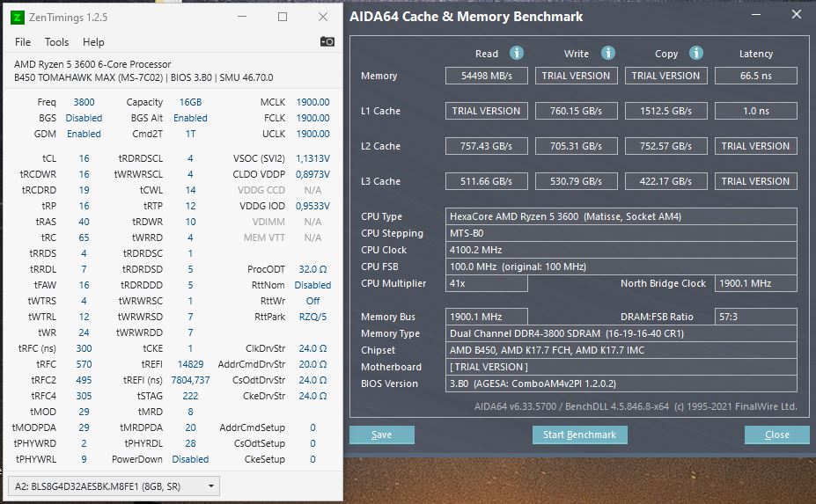
Task: Maximize the ZenTimings window
Action: pos(283,17)
